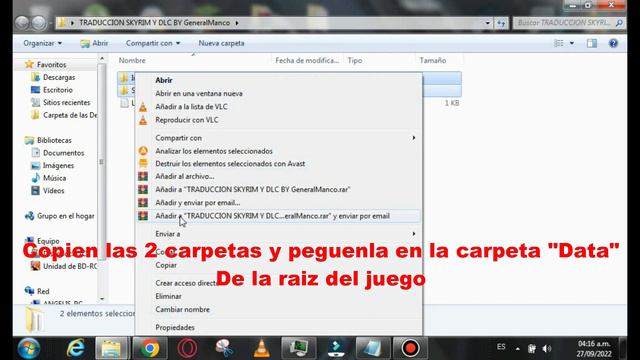640x360 pixels.
Task: Open Escritorio in the sidebar
Action: (58, 90)
